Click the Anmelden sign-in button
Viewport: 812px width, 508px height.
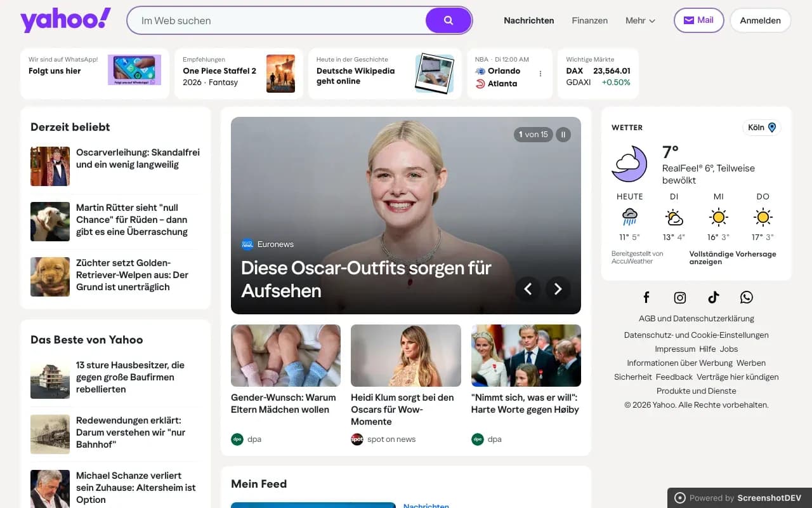[761, 20]
